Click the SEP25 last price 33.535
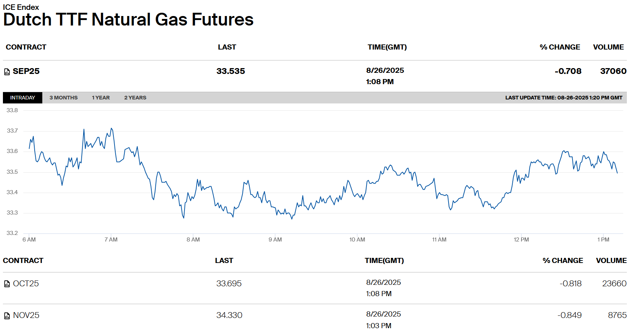The height and width of the screenshot is (334, 644). [230, 71]
